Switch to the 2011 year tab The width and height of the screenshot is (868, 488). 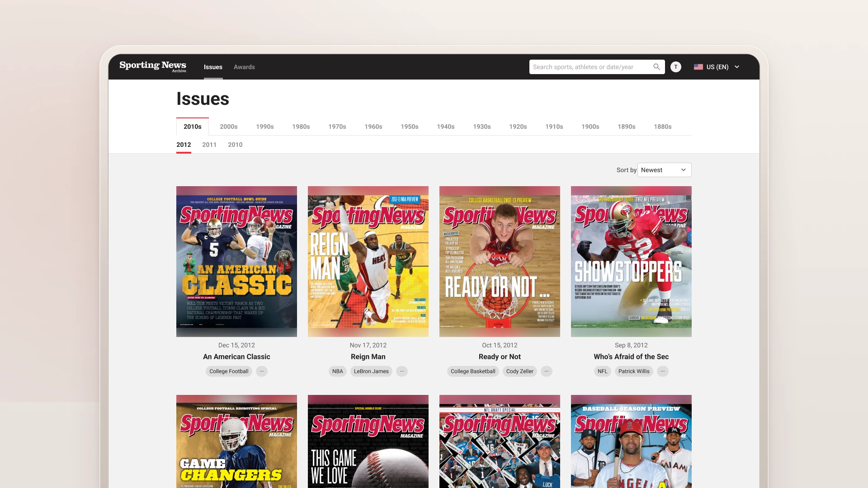[209, 145]
